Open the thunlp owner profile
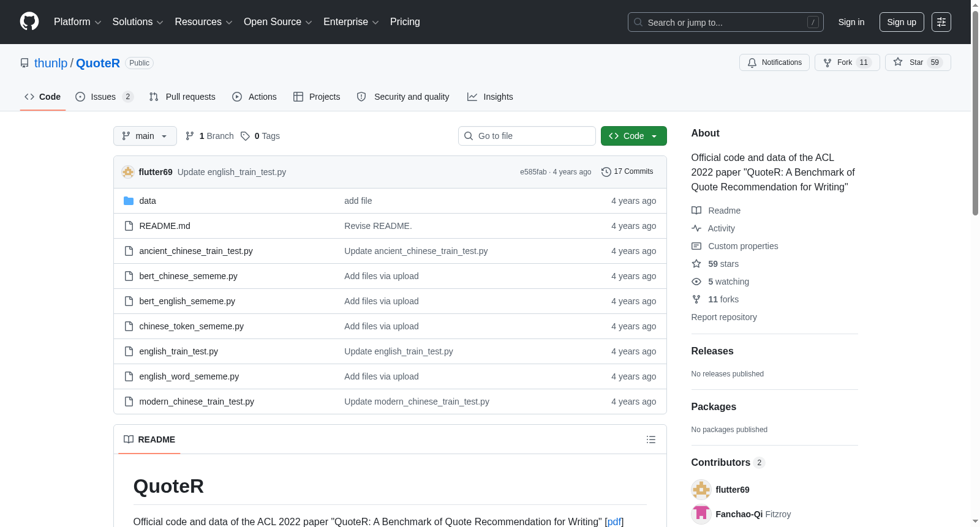This screenshot has height=527, width=980. 51,63
